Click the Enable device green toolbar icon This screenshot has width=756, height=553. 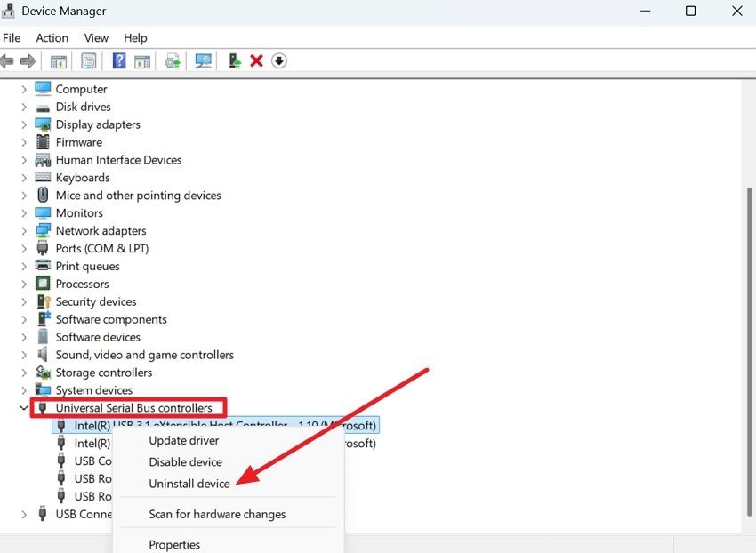(235, 60)
